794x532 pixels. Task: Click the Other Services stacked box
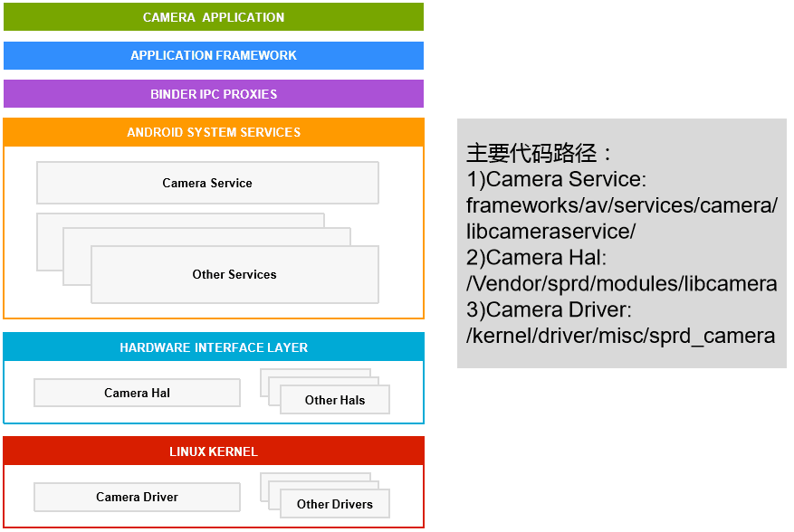(233, 274)
